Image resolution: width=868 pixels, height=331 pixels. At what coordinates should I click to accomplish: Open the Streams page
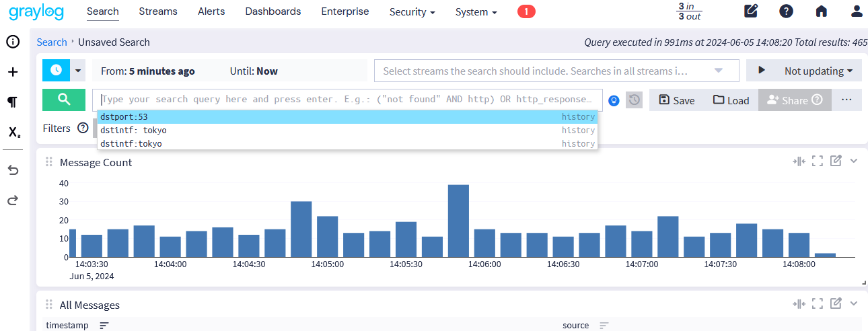158,11
